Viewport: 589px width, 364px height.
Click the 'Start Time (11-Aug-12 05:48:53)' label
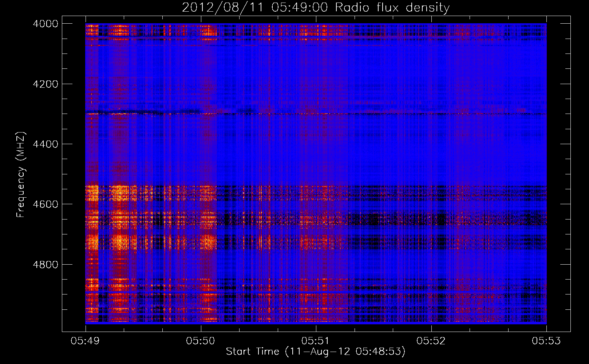316,352
